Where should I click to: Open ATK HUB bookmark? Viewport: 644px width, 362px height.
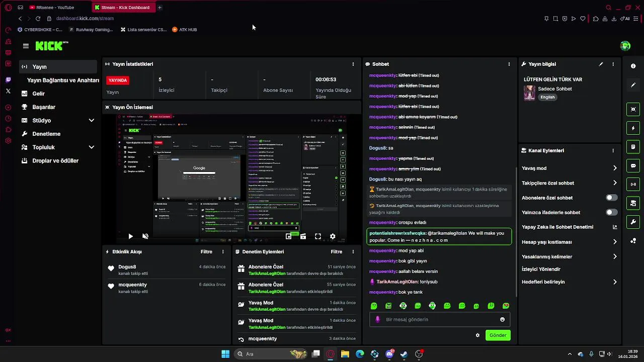[184, 30]
